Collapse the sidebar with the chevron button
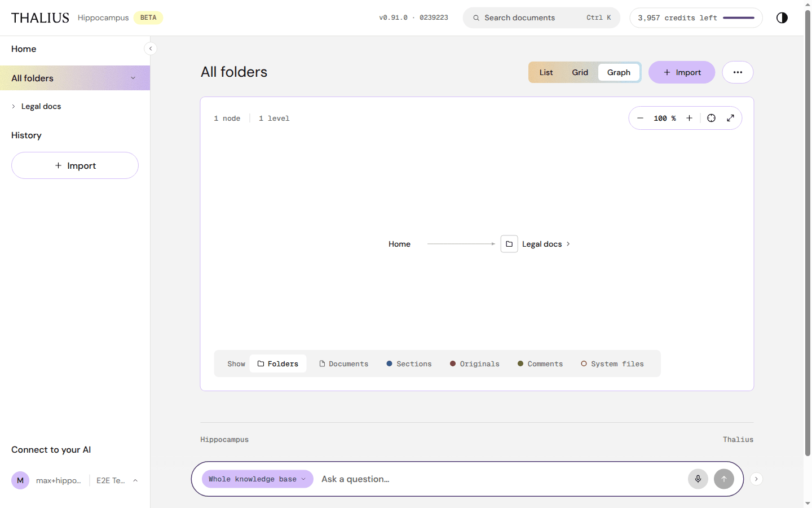This screenshot has width=812, height=508. (151, 49)
